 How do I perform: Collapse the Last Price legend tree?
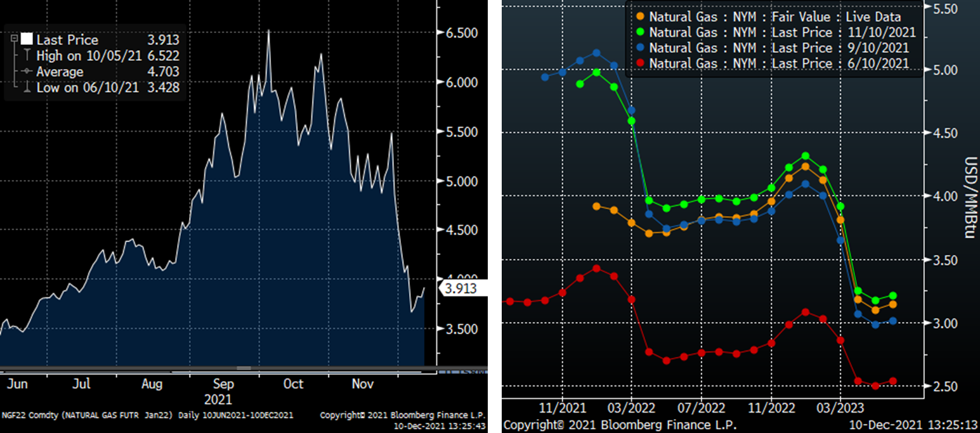[14, 39]
